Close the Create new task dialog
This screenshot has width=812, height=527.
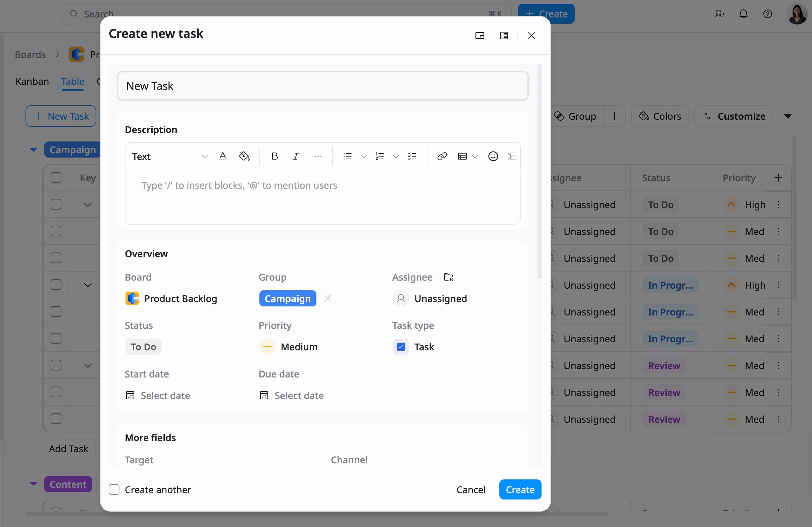tap(531, 36)
